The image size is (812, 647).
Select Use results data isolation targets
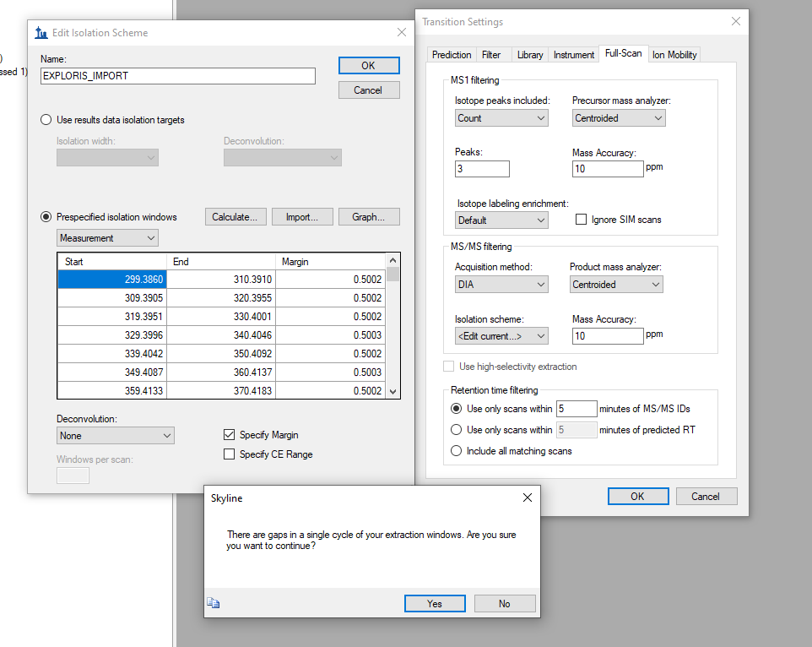click(46, 120)
